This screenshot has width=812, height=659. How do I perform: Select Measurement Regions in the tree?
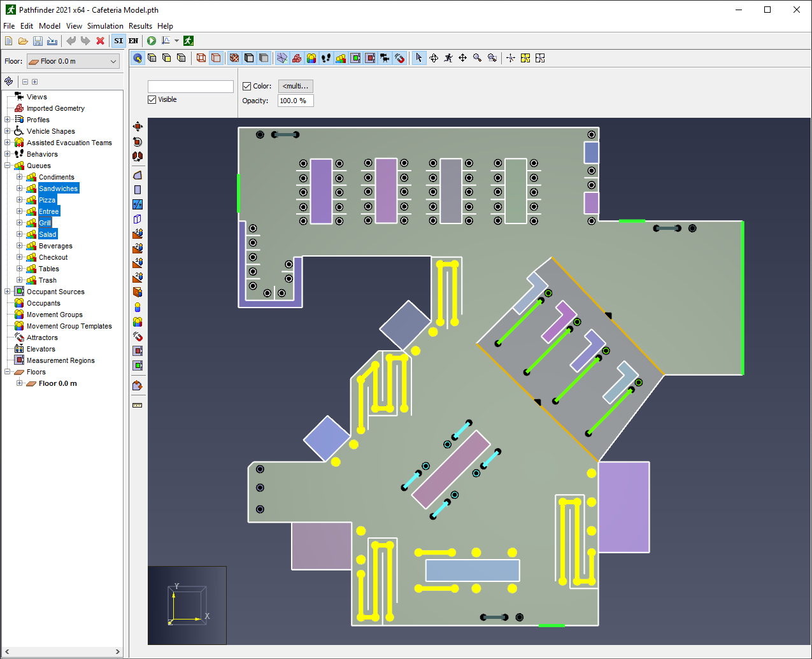pos(61,360)
